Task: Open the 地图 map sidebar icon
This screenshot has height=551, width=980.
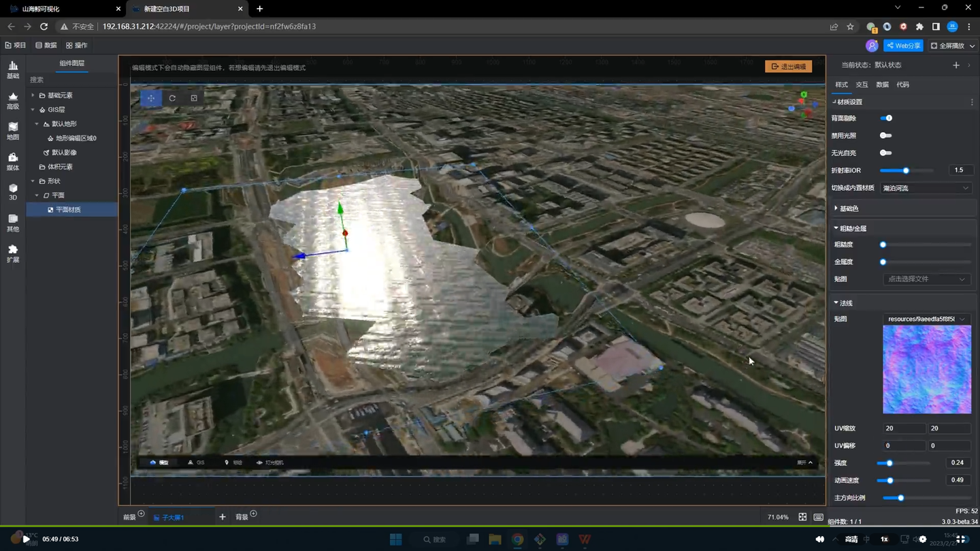Action: [13, 131]
